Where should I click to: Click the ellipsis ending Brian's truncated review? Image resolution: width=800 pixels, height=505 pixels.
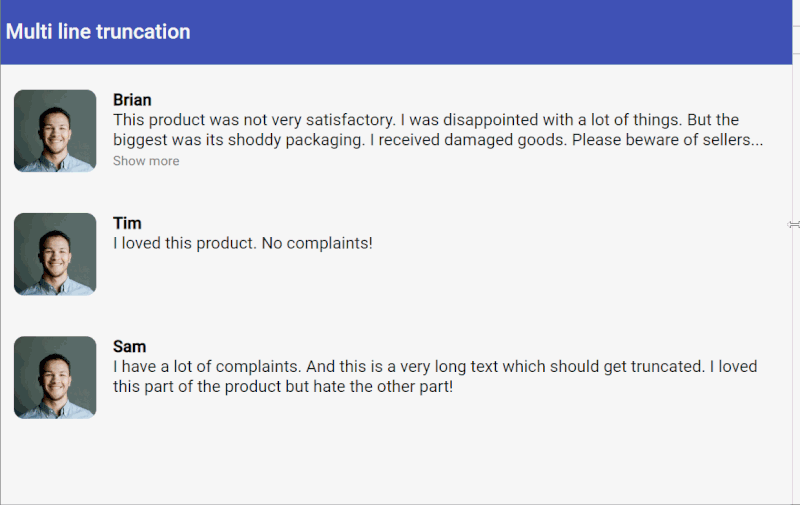point(757,141)
